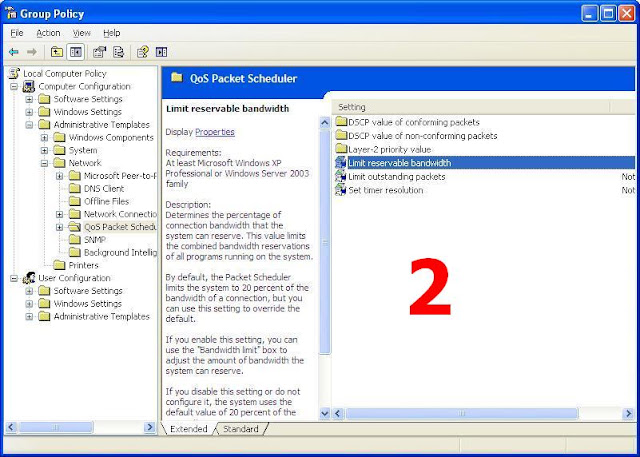
Task: Click settings list horizontal scroll right arrow
Action: [628, 414]
